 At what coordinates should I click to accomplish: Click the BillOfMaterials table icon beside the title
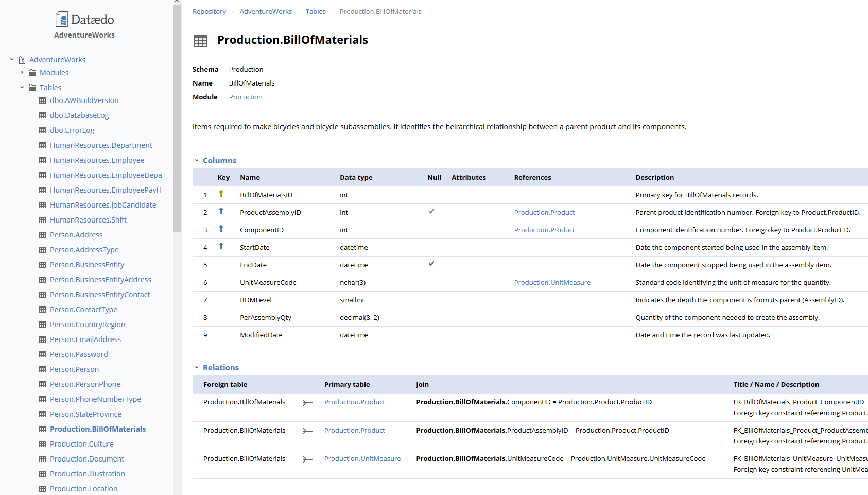pyautogui.click(x=200, y=41)
